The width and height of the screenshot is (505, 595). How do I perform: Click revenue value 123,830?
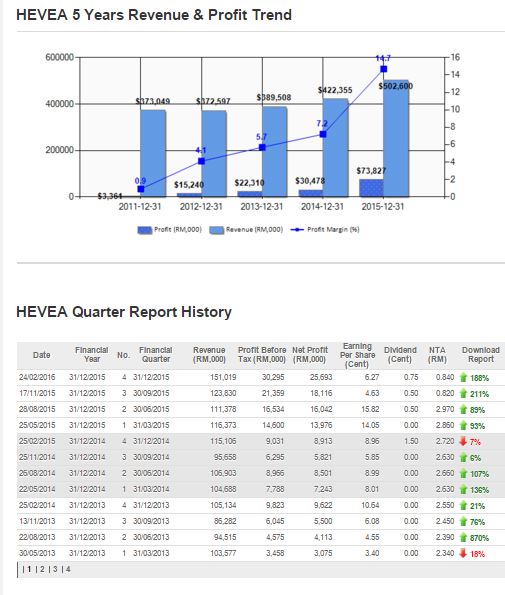tap(223, 394)
